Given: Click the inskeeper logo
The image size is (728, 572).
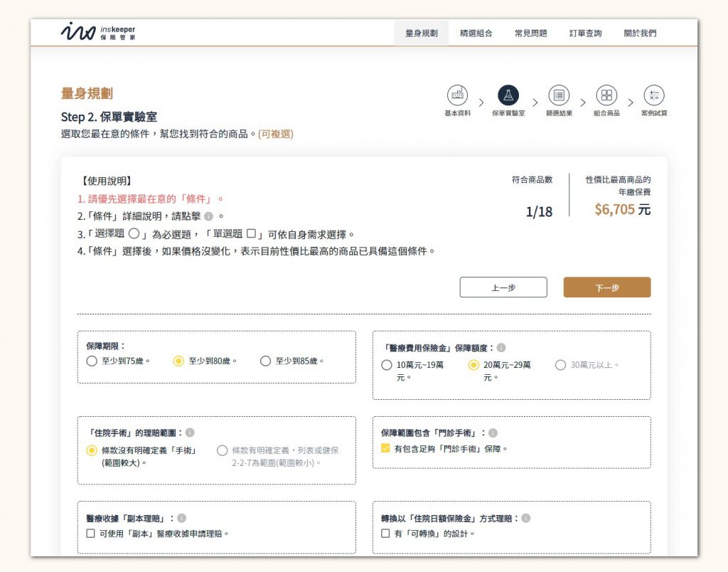Looking at the screenshot, I should [98, 31].
